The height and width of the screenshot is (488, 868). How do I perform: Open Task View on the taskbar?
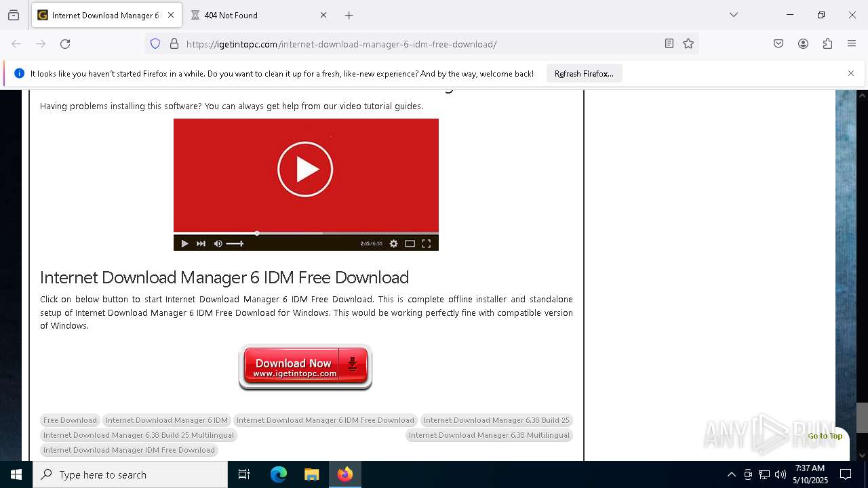click(244, 474)
